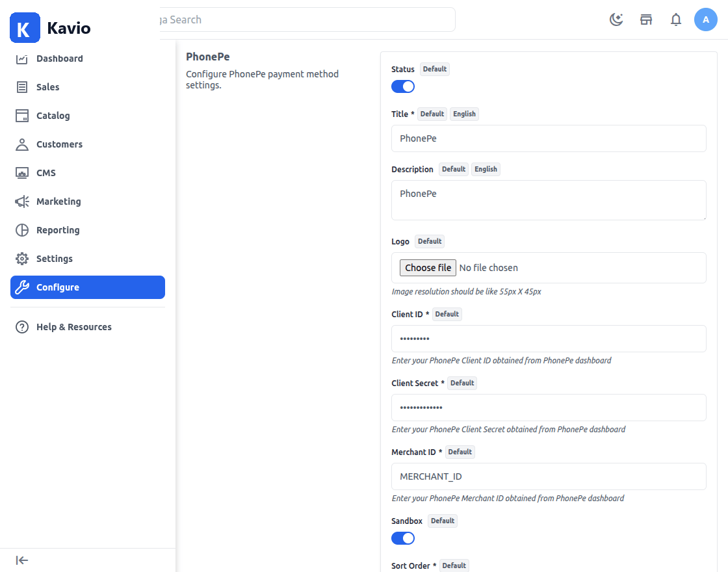Open the admin profile avatar
728x572 pixels.
706,19
